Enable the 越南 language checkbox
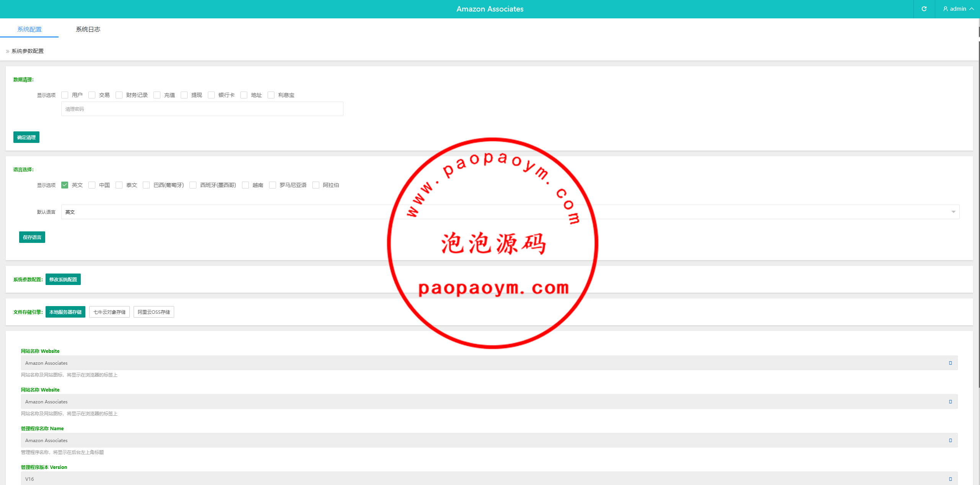 [x=245, y=185]
